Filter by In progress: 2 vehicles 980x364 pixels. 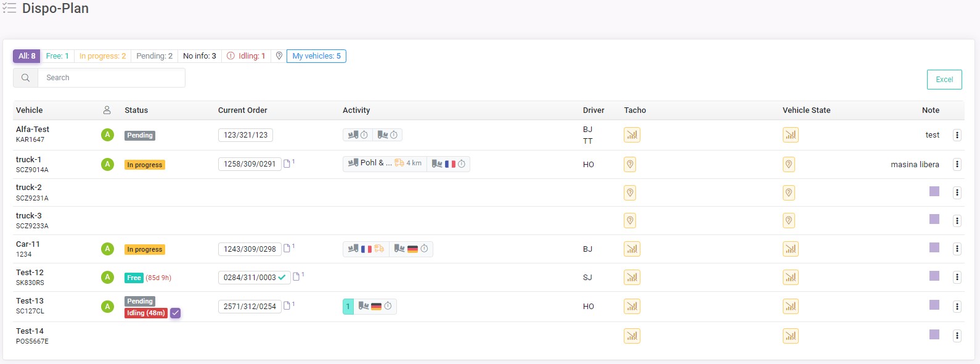[x=102, y=56]
